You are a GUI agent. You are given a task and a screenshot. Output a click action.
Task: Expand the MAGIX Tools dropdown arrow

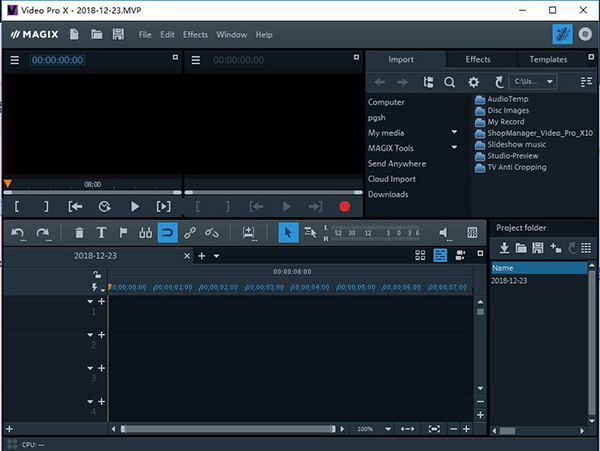454,147
